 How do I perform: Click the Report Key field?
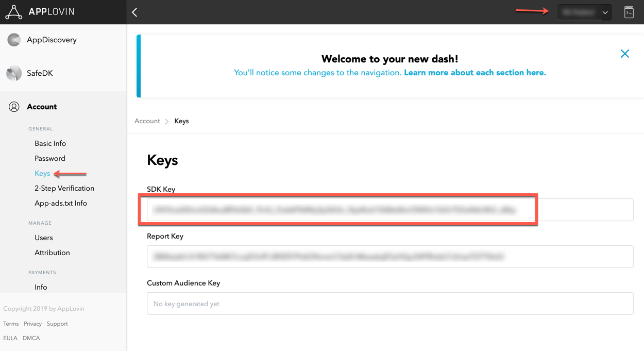click(x=389, y=257)
